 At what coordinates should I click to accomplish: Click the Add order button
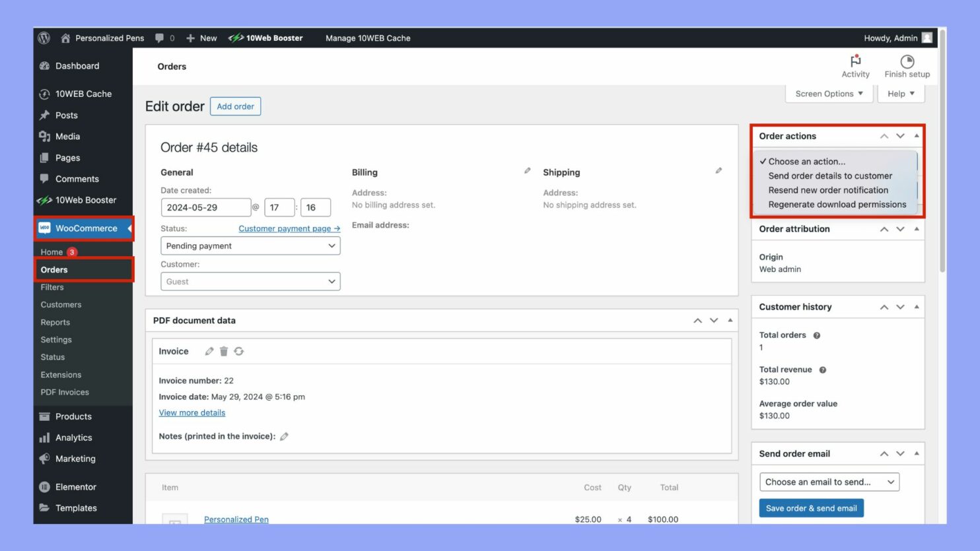(235, 106)
